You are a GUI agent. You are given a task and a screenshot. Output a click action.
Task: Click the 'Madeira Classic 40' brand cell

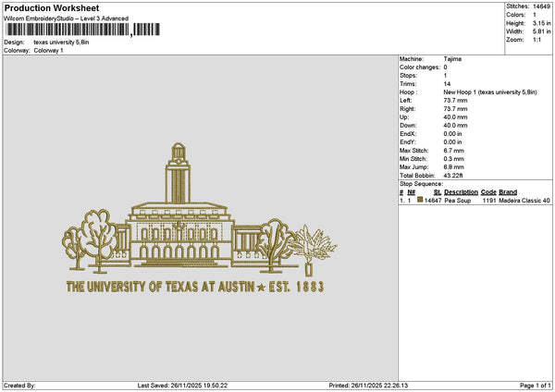pos(524,201)
